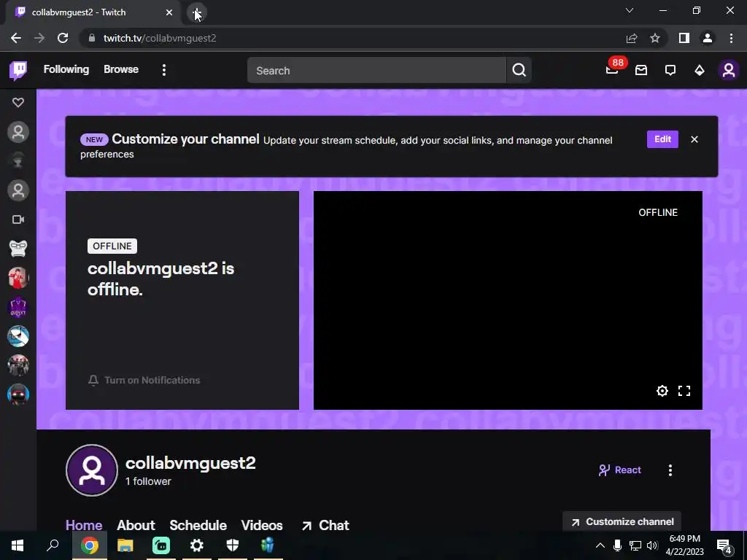
Task: Open File Explorer from taskbar
Action: (x=125, y=545)
